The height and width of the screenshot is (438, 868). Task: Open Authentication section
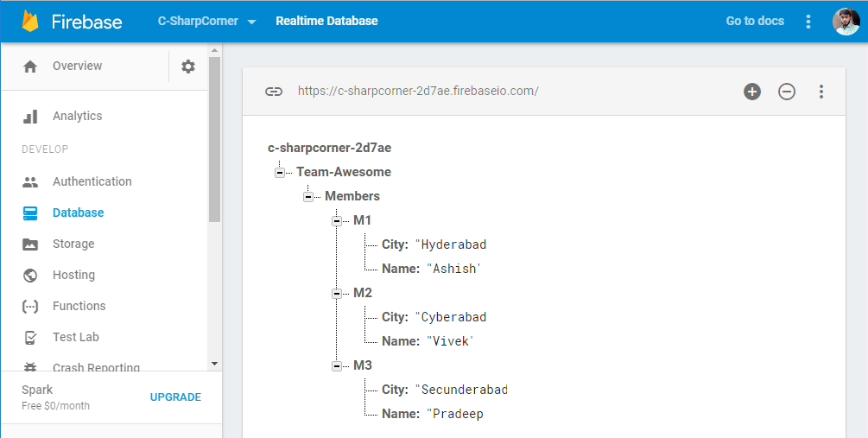[x=92, y=181]
